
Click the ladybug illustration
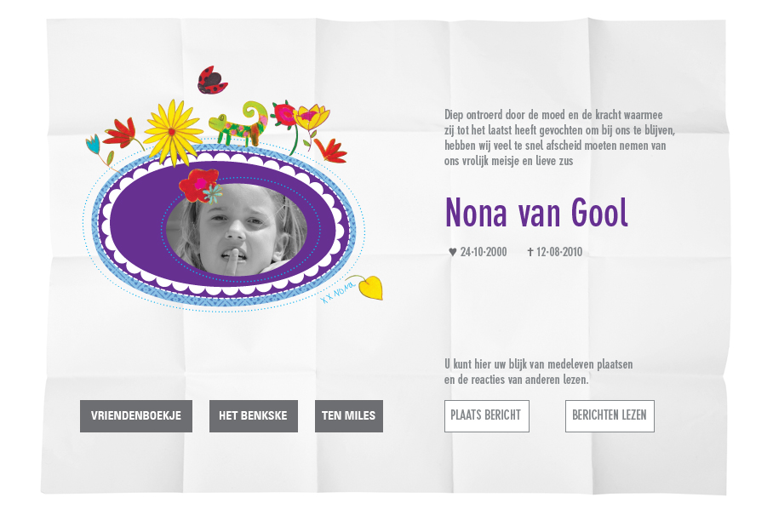click(212, 80)
